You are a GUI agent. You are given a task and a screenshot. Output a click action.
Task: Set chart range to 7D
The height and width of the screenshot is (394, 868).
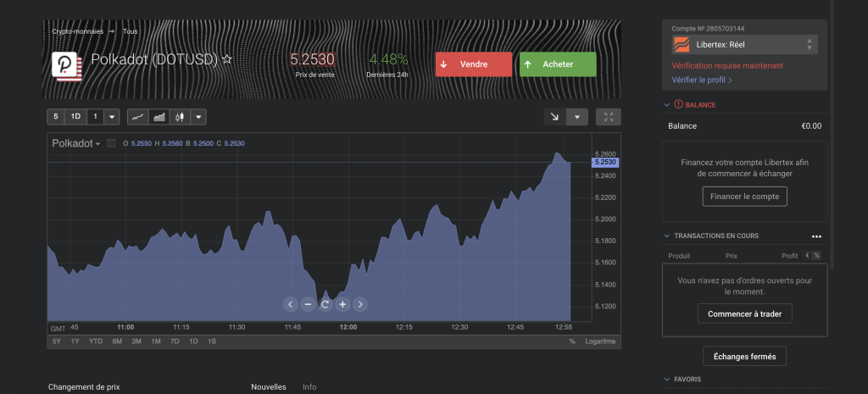[x=175, y=341]
